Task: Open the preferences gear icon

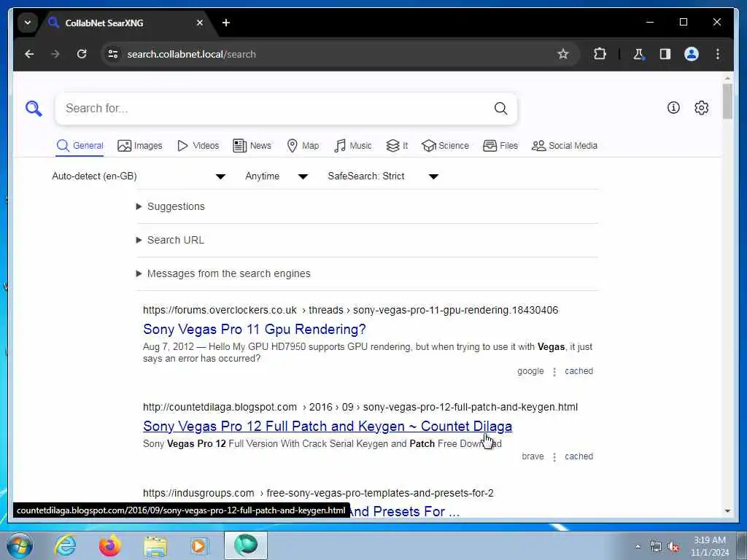Action: pyautogui.click(x=701, y=108)
